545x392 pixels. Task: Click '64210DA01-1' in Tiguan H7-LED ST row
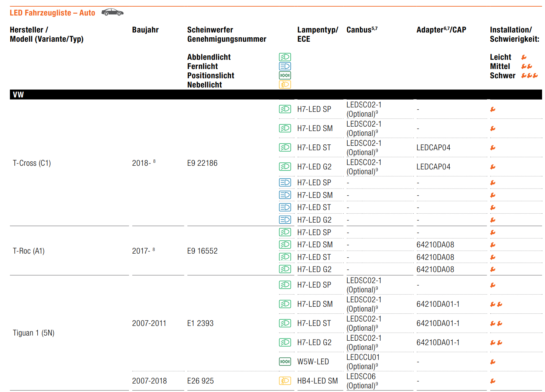(438, 323)
